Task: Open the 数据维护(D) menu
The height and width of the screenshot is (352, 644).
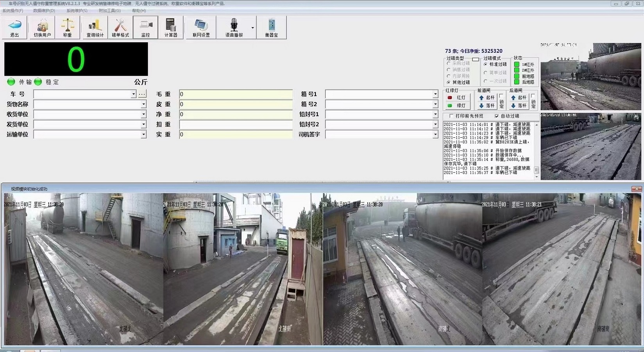Action: point(44,11)
